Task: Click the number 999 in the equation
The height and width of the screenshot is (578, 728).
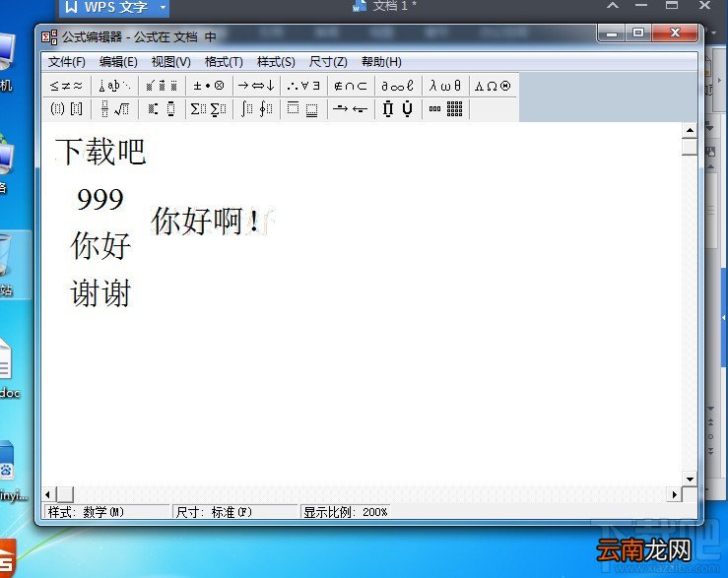Action: click(x=100, y=200)
